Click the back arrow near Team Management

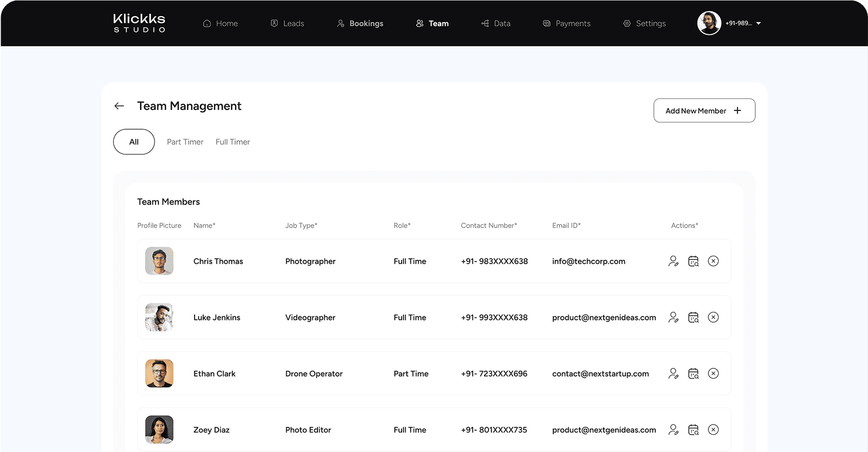[118, 106]
